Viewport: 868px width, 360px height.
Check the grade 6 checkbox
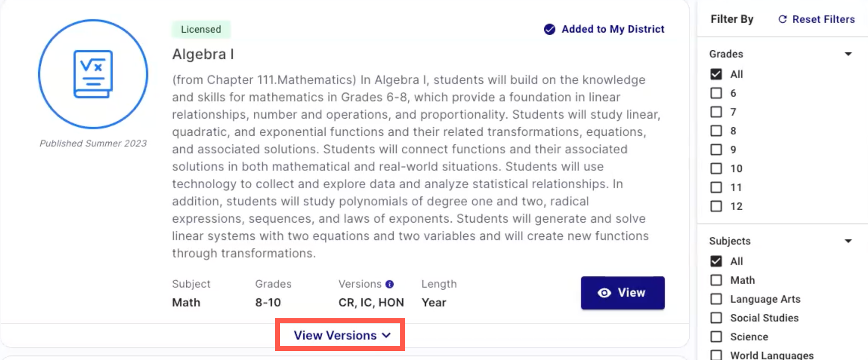tap(716, 93)
